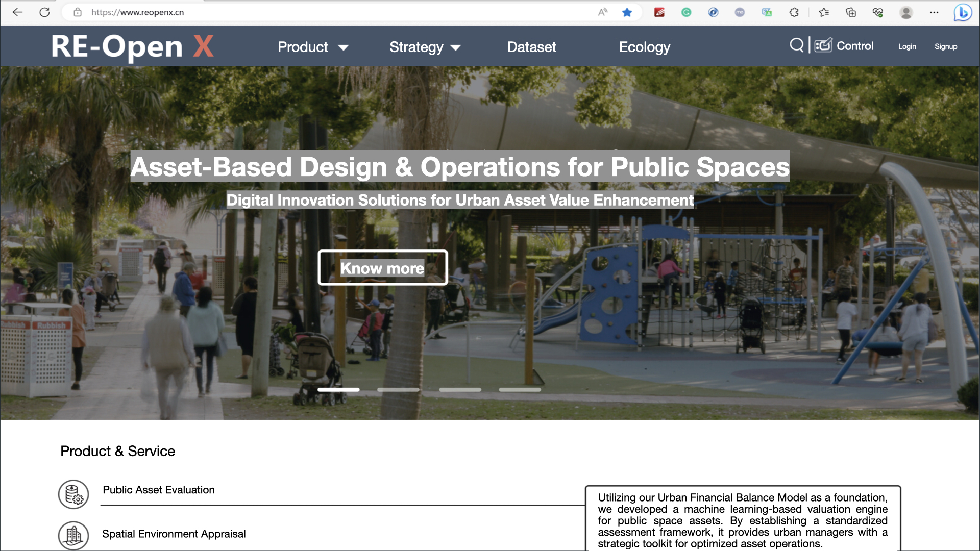The height and width of the screenshot is (551, 980).
Task: Jump to the fourth carousel slide indicator
Action: point(520,390)
